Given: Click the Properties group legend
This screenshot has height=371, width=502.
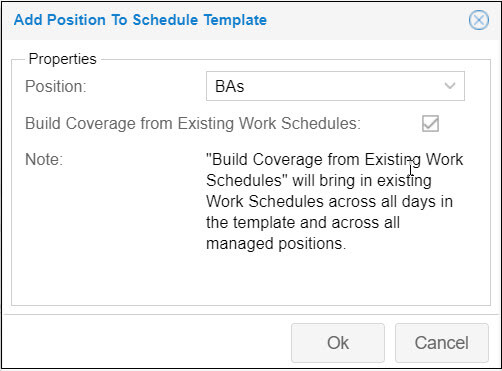Looking at the screenshot, I should (x=63, y=59).
